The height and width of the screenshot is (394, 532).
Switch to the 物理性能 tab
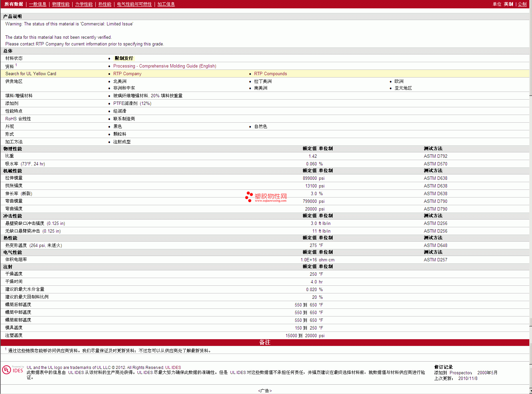pyautogui.click(x=61, y=4)
